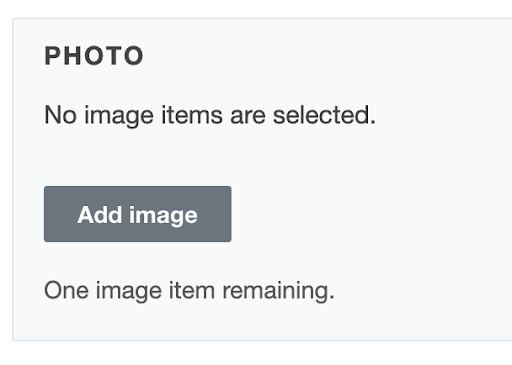
Task: Click the letter P in the PHOTO heading
Action: 52,56
